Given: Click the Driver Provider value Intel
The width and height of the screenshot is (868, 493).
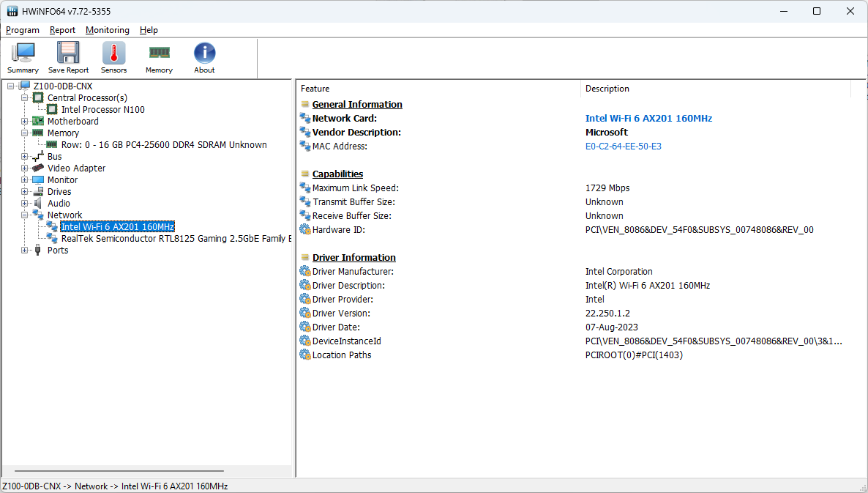Looking at the screenshot, I should coord(594,299).
